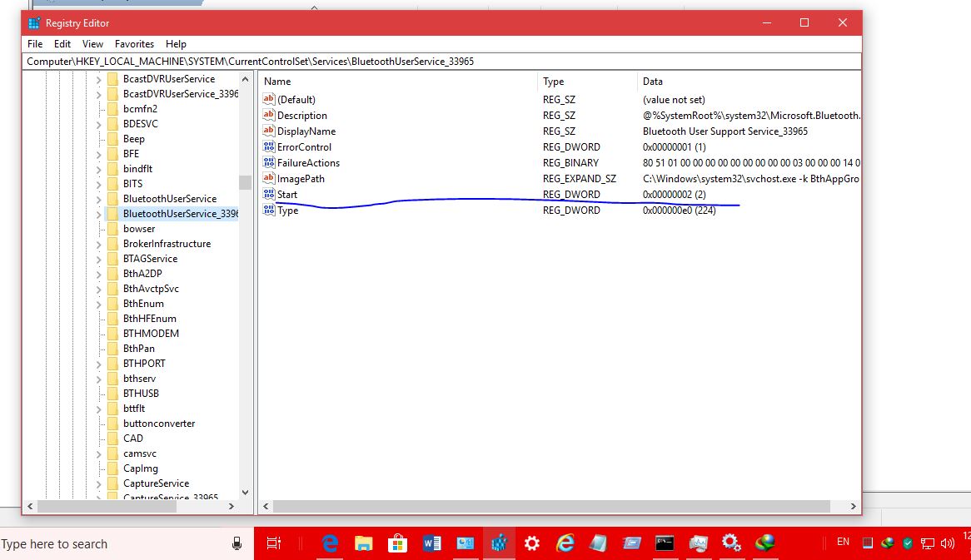Click the Registry Editor title bar icon
971x560 pixels.
pyautogui.click(x=34, y=23)
